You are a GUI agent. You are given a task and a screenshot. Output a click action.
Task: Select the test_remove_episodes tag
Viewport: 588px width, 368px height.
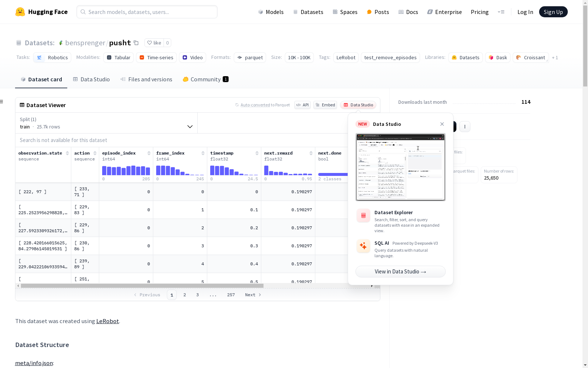point(390,57)
